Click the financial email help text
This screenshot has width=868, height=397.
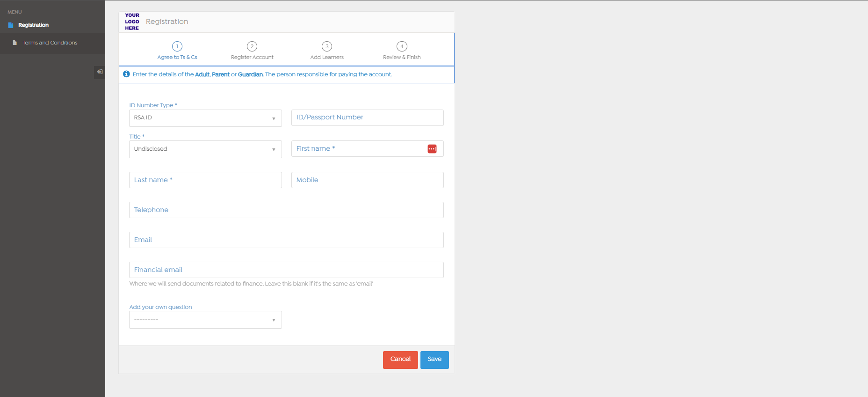pos(251,284)
